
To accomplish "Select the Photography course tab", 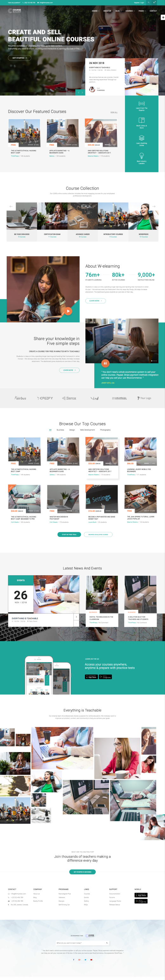I will point(105,430).
